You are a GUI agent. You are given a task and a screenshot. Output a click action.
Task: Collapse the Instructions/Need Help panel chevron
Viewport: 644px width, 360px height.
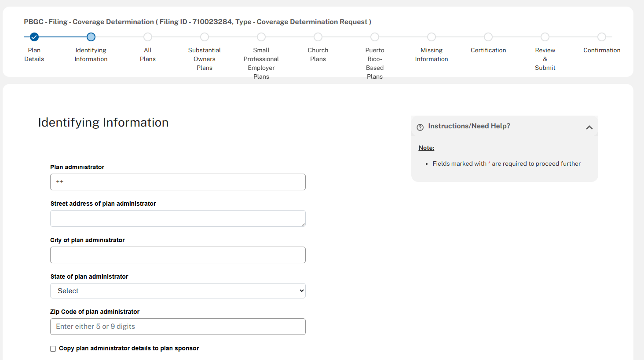point(589,127)
